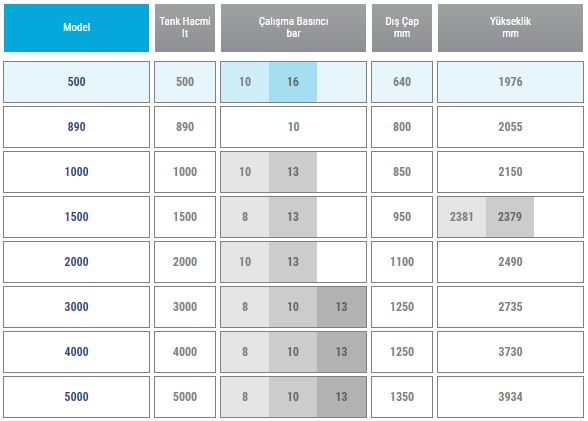588x421 pixels.
Task: Click model 3000 cell
Action: tap(76, 307)
